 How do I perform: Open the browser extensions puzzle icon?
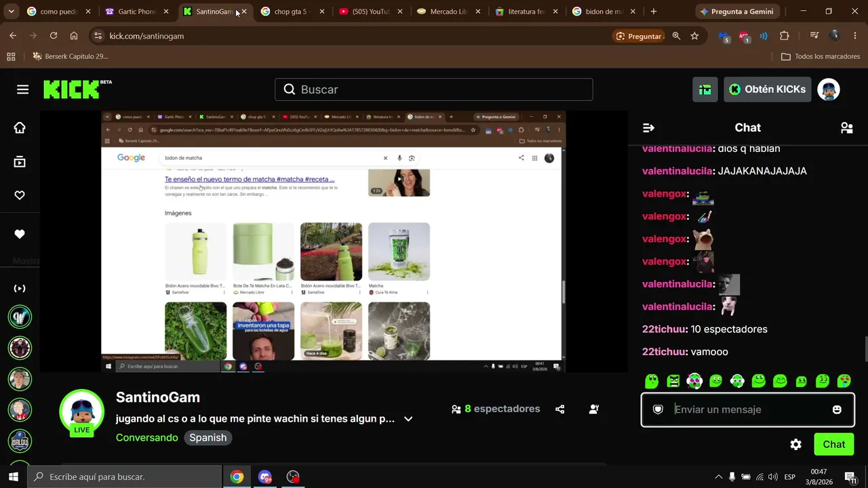[x=785, y=36]
